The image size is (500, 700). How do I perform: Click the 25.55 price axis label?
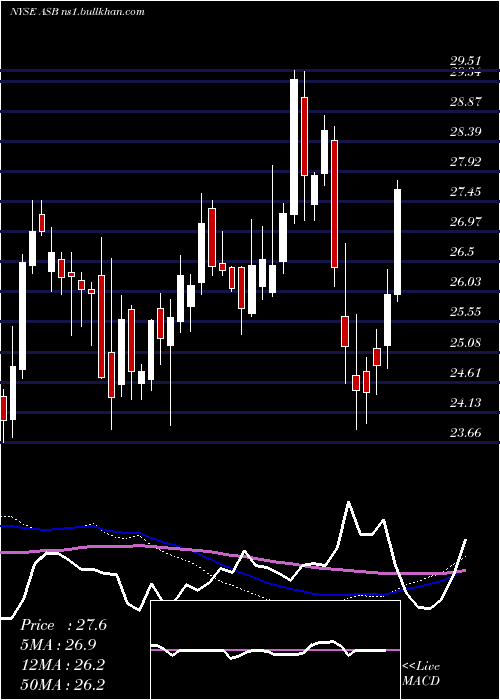(x=465, y=312)
